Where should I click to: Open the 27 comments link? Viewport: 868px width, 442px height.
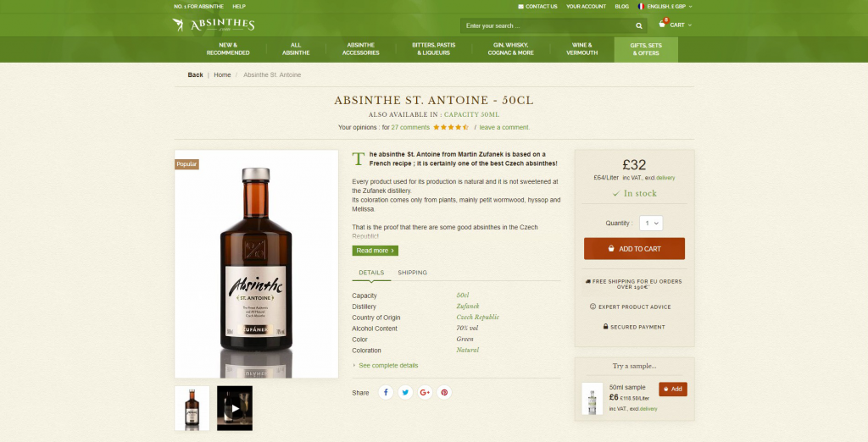(410, 127)
